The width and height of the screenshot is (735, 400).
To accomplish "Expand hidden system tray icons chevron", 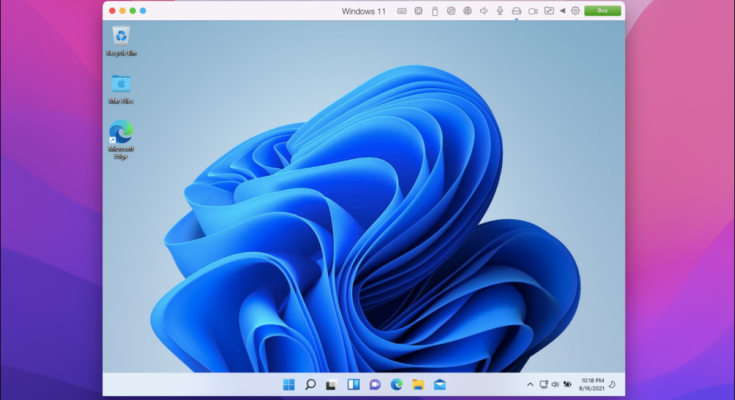I will tap(530, 384).
